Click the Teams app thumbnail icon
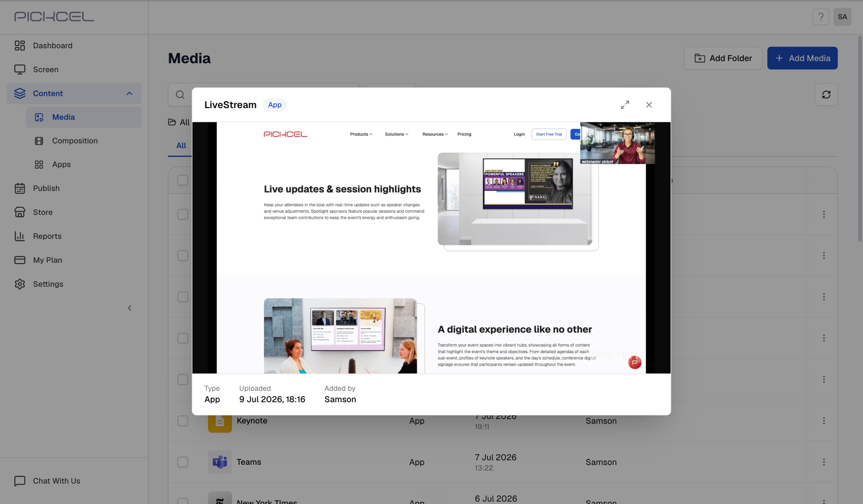 220,462
